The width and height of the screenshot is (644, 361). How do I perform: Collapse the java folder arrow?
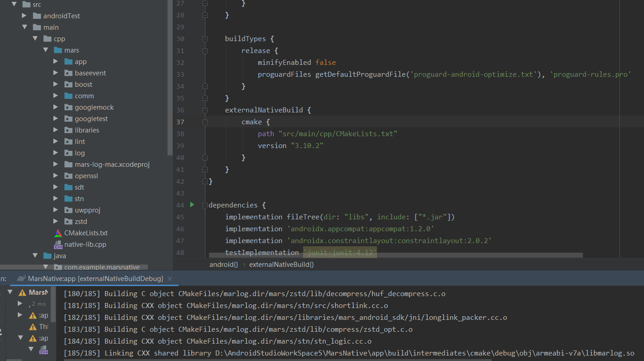35,256
